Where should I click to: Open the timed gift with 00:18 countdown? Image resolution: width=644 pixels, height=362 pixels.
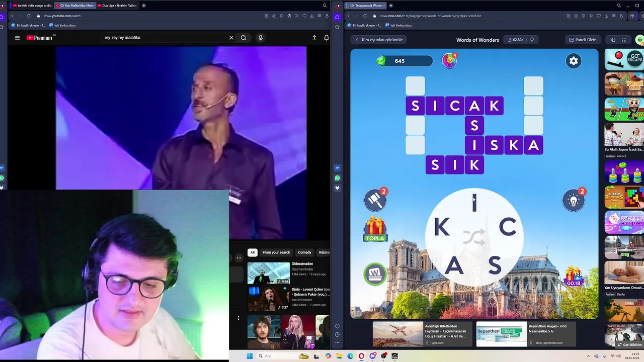click(573, 276)
